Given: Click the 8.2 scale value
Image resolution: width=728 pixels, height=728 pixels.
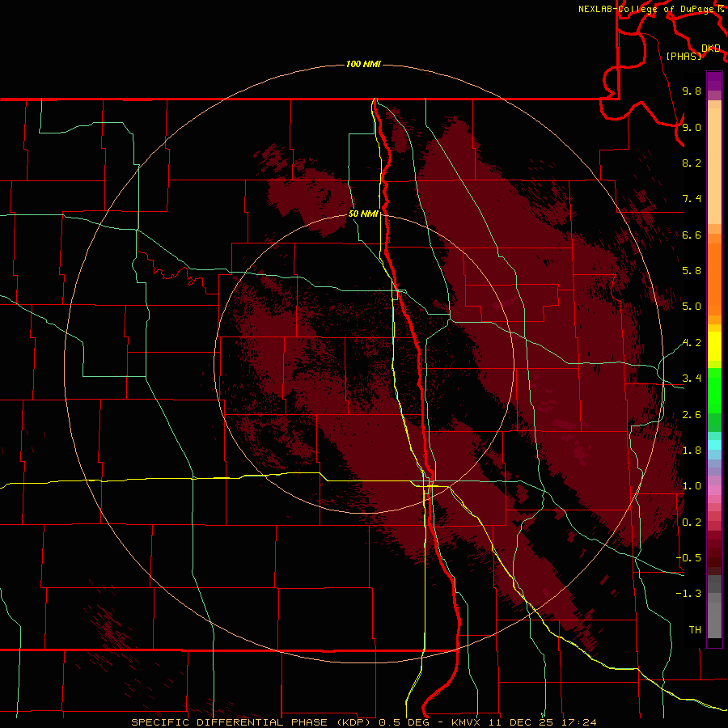Looking at the screenshot, I should pyautogui.click(x=692, y=163).
